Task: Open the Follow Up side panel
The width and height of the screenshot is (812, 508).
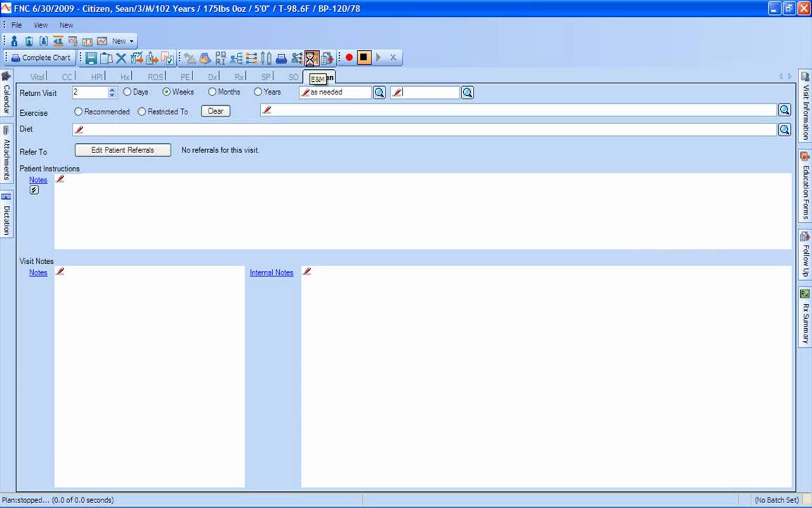Action: pyautogui.click(x=805, y=255)
